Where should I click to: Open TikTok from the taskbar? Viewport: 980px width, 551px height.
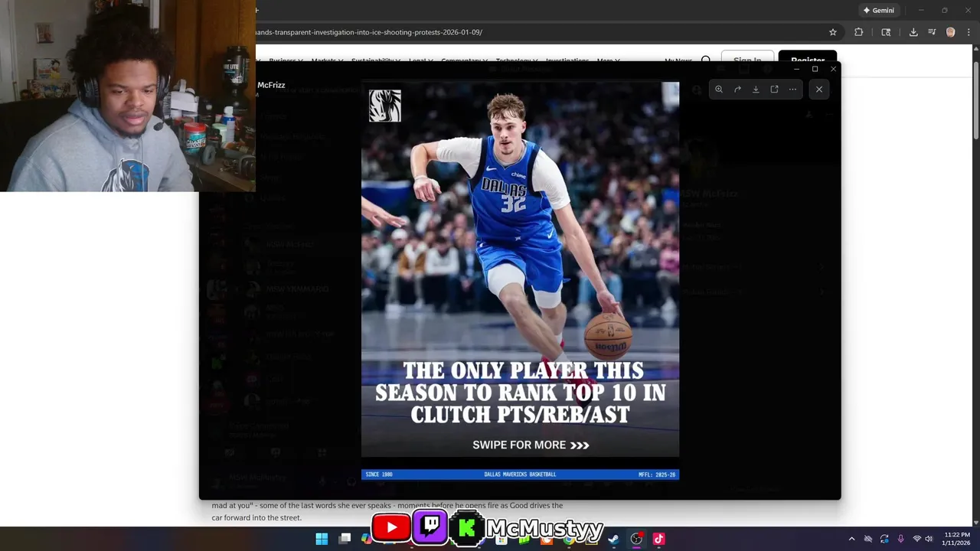tap(658, 539)
